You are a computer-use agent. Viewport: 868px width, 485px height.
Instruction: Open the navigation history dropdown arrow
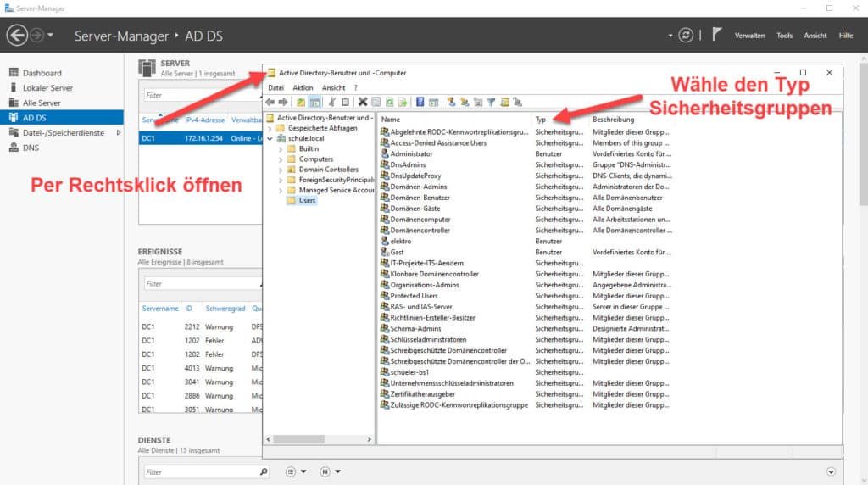50,35
